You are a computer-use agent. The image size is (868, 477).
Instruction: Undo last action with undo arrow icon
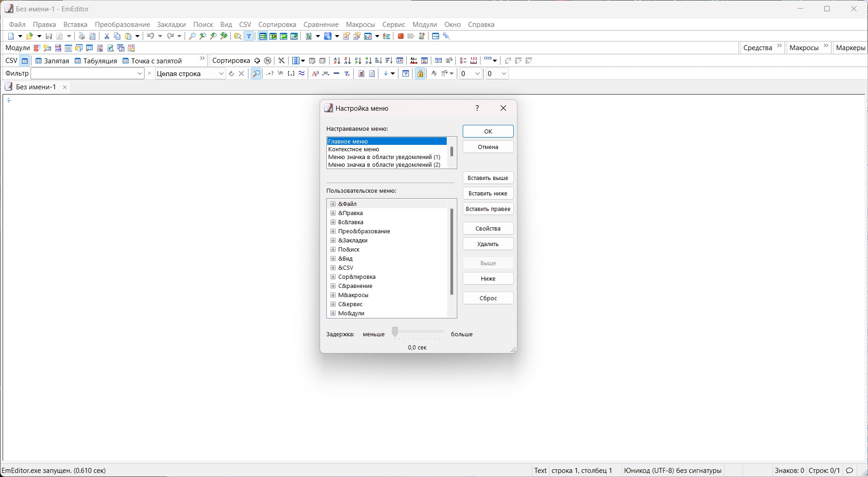pyautogui.click(x=151, y=36)
